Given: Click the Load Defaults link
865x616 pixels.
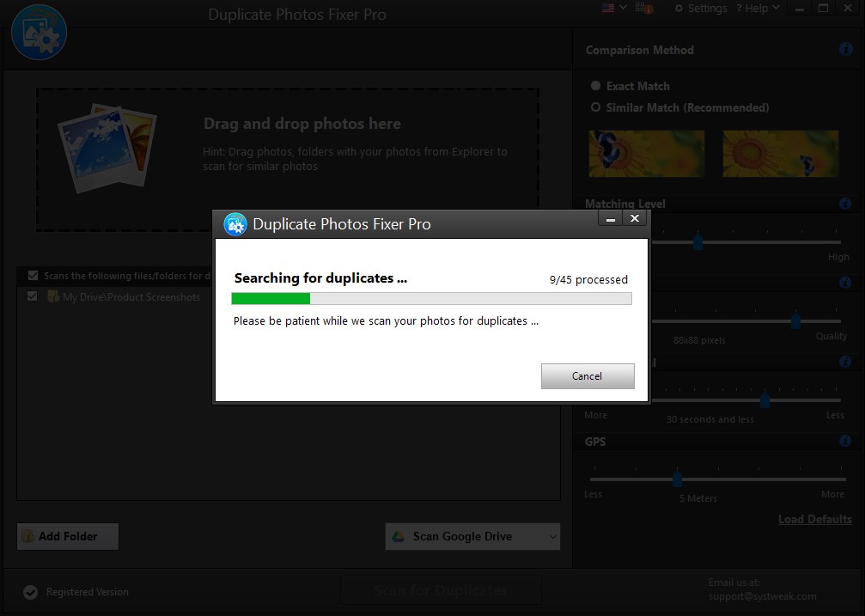Looking at the screenshot, I should pos(814,519).
